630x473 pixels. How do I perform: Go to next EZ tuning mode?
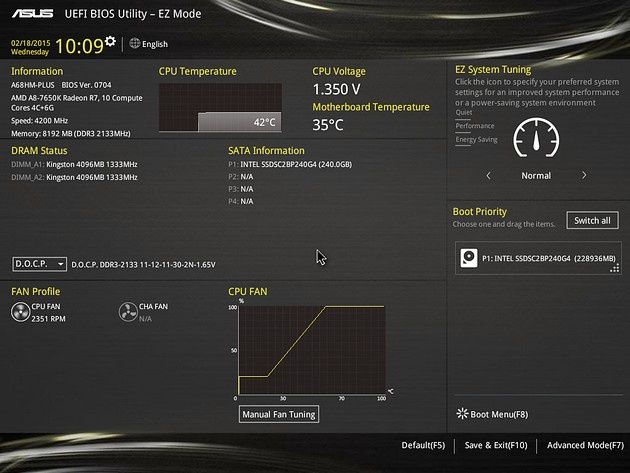pyautogui.click(x=584, y=175)
